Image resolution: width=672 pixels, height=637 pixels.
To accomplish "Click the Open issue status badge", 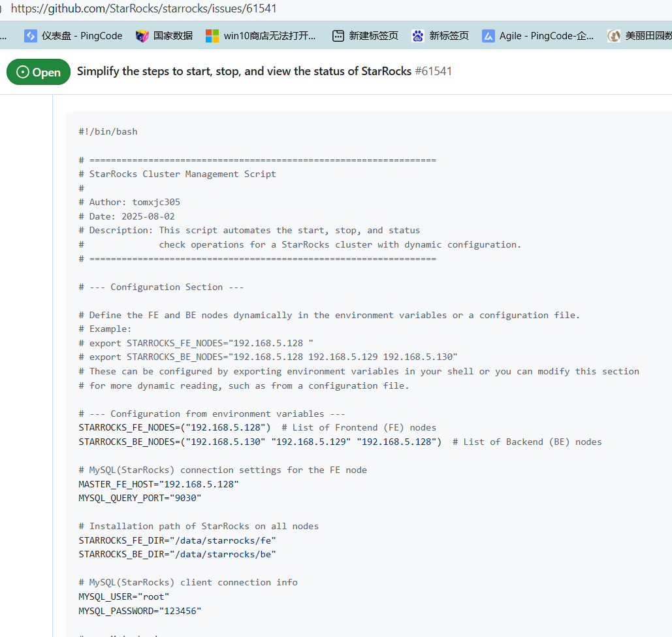I will 39,72.
